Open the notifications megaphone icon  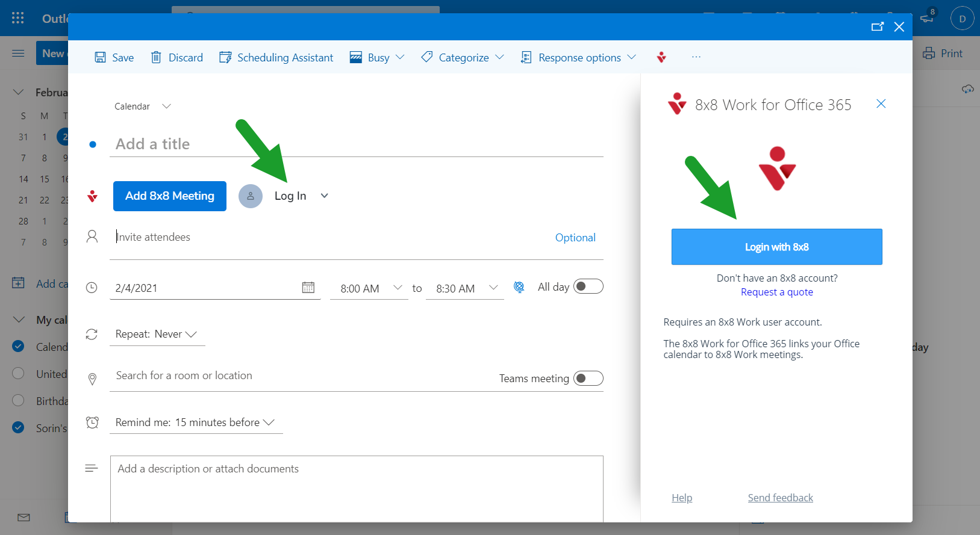(x=928, y=17)
